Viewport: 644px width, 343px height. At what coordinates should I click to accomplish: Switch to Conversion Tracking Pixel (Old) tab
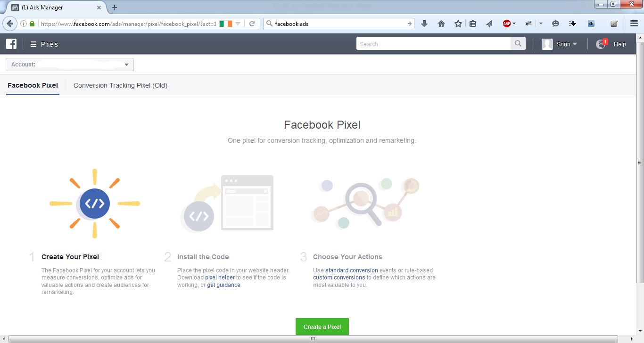click(120, 85)
